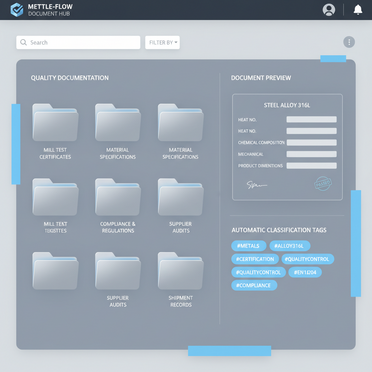Click the Automatic Classification Tags heading
This screenshot has width=372, height=372.
point(279,230)
